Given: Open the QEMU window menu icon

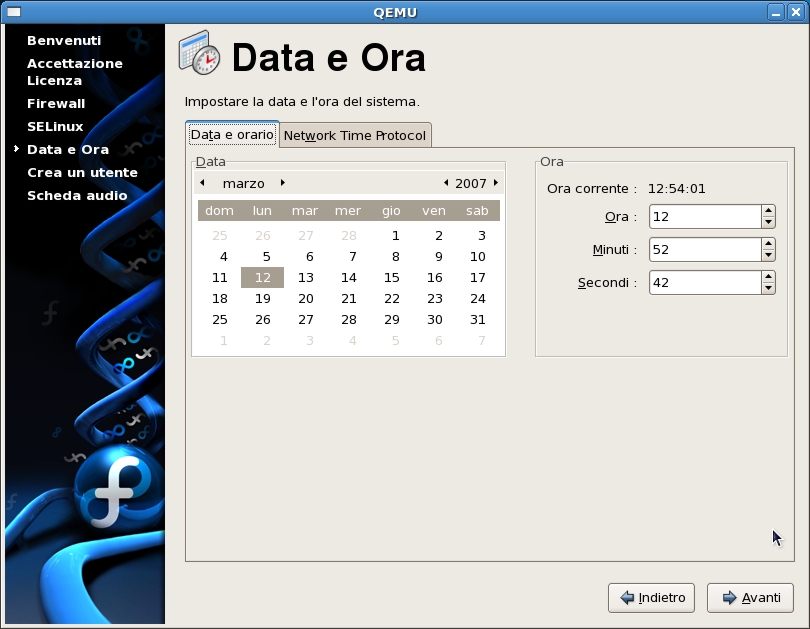Looking at the screenshot, I should [x=14, y=11].
